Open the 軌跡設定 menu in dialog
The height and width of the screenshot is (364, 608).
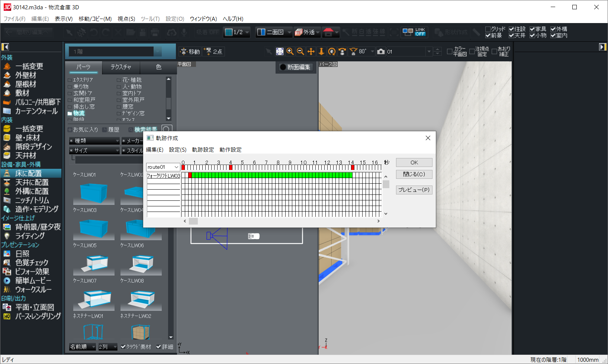(203, 149)
